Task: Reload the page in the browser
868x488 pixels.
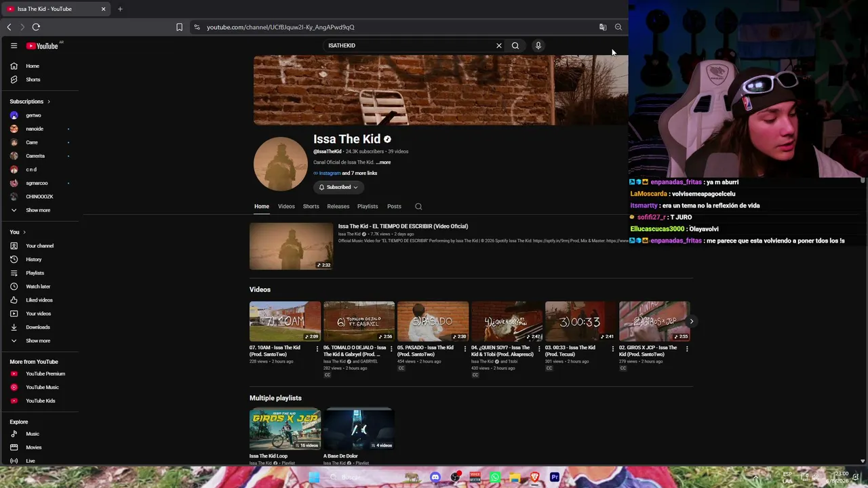Action: click(36, 27)
